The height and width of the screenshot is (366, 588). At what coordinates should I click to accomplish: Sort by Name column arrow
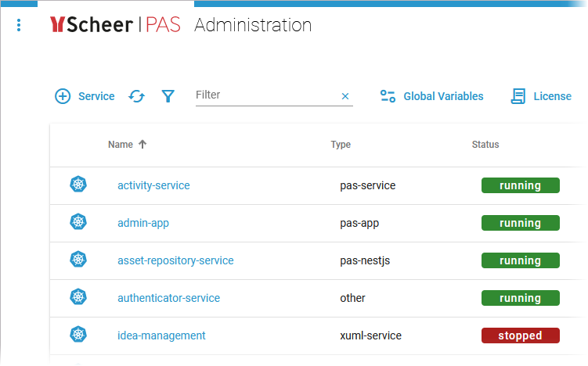click(x=142, y=144)
